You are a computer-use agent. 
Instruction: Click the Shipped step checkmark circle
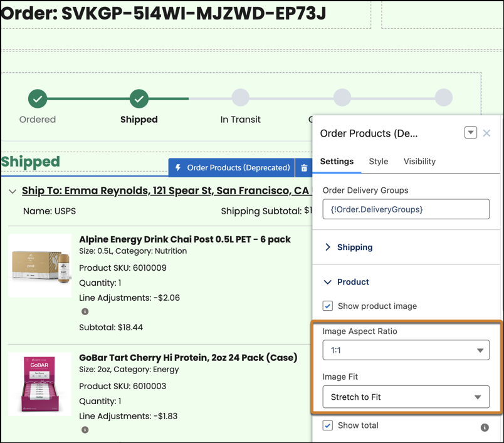pos(139,98)
